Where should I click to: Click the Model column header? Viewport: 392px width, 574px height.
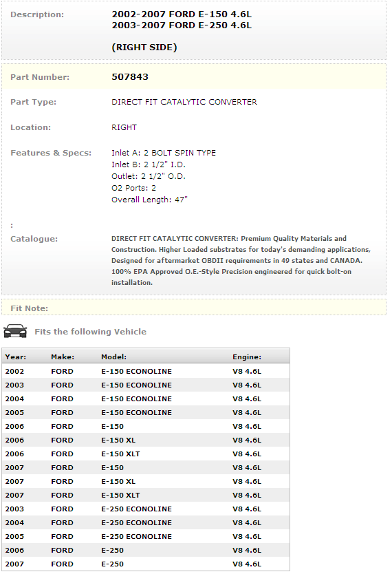(x=113, y=357)
